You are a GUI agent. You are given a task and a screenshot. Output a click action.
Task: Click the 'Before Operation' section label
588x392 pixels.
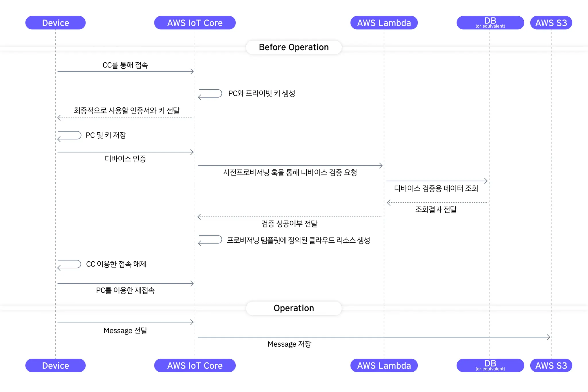(294, 47)
